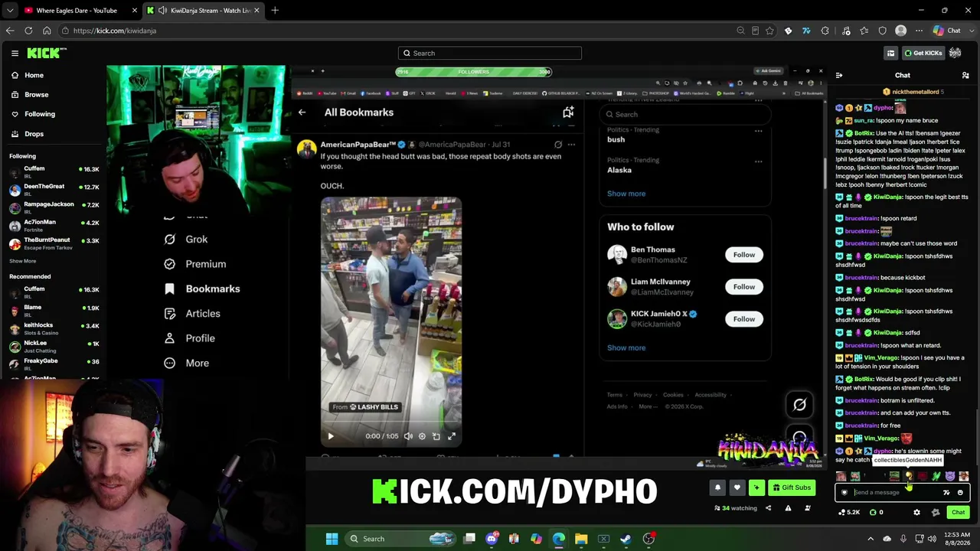Open Articles in X sidebar
Image resolution: width=980 pixels, height=551 pixels.
point(192,314)
